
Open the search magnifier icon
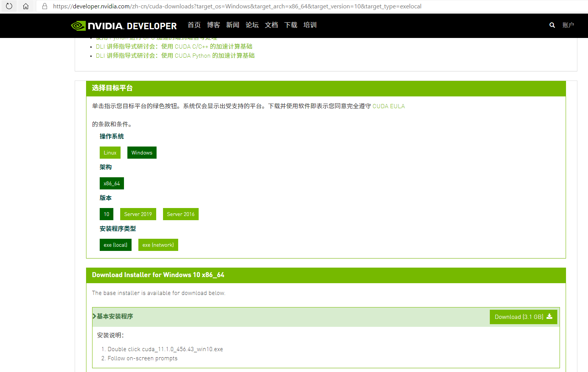[x=552, y=25]
